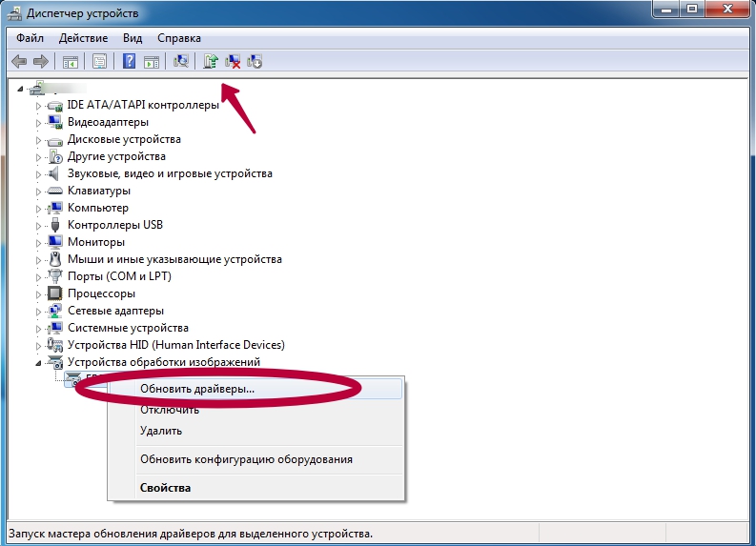Open the Файл menu

click(x=30, y=38)
